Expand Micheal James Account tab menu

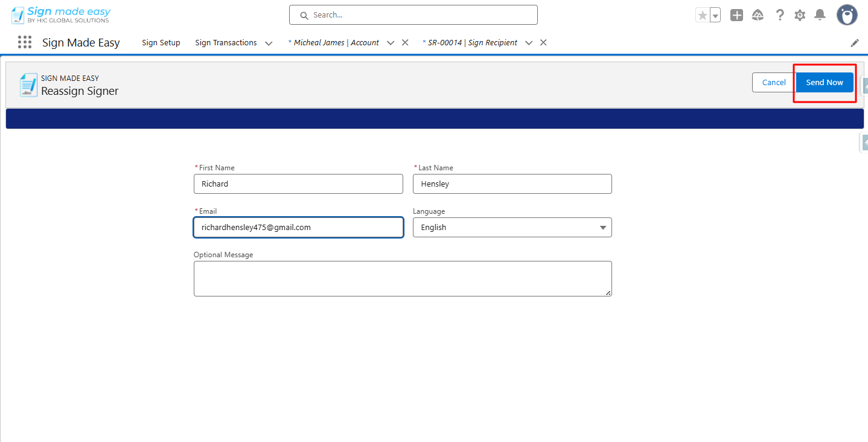coord(391,43)
